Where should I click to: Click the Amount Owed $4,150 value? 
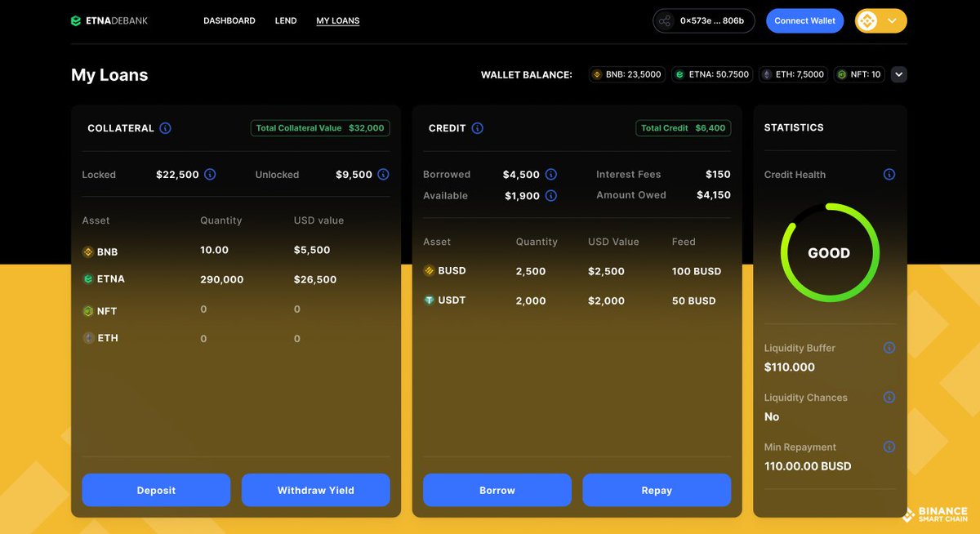[714, 195]
